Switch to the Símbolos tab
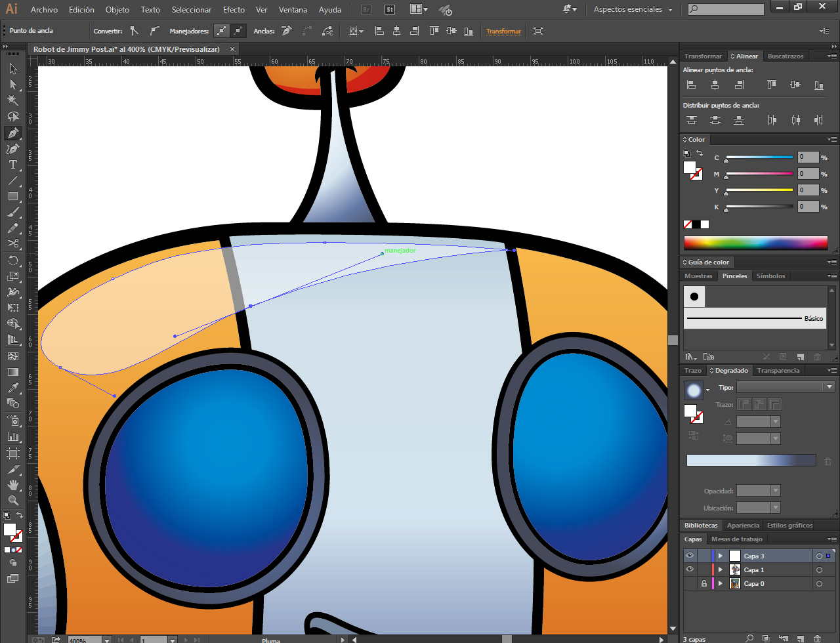 point(770,276)
